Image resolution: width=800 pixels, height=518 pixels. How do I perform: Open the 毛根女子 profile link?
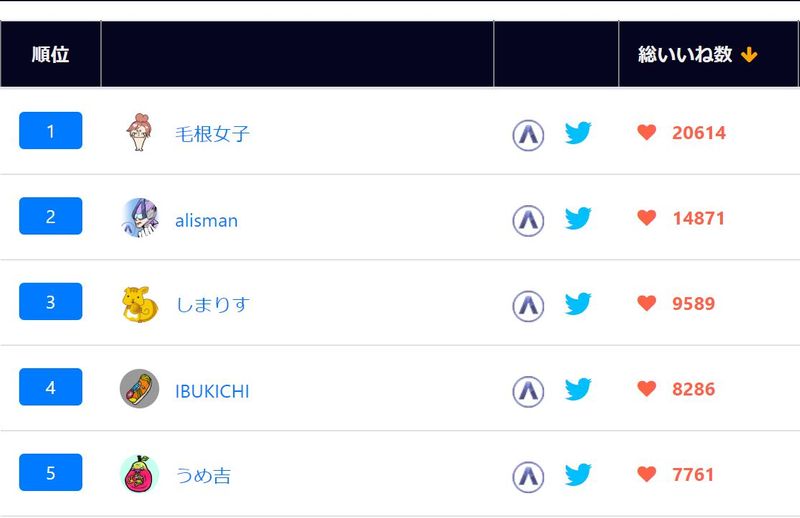point(212,134)
